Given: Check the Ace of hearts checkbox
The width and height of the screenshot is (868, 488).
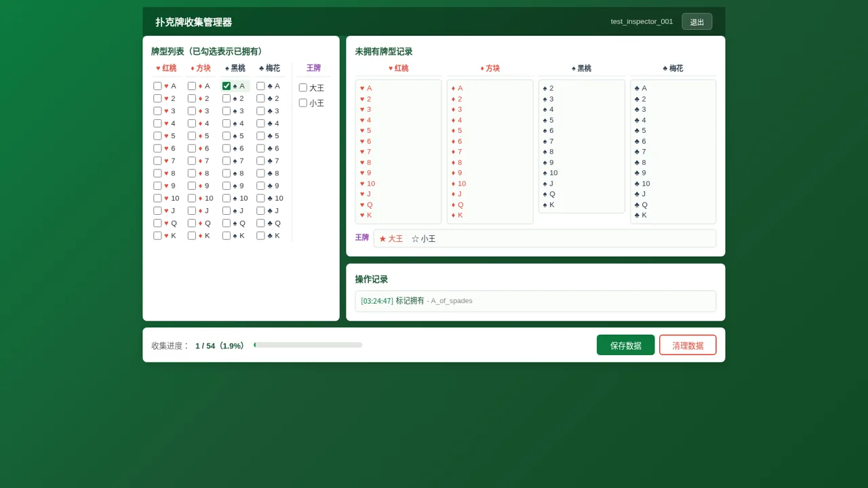Looking at the screenshot, I should pos(157,86).
